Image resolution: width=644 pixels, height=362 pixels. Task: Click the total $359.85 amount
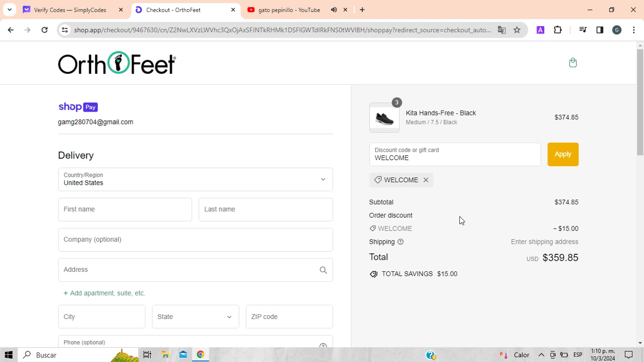[560, 258]
